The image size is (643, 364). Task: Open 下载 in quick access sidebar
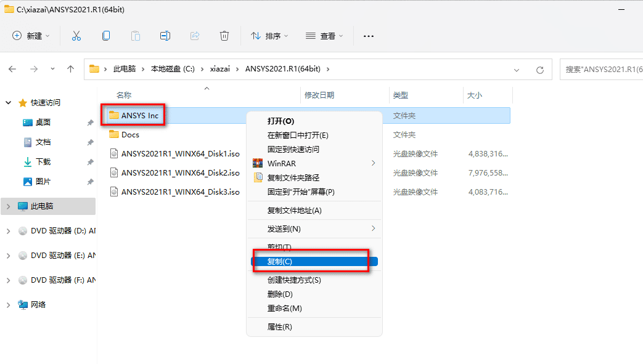coord(43,162)
